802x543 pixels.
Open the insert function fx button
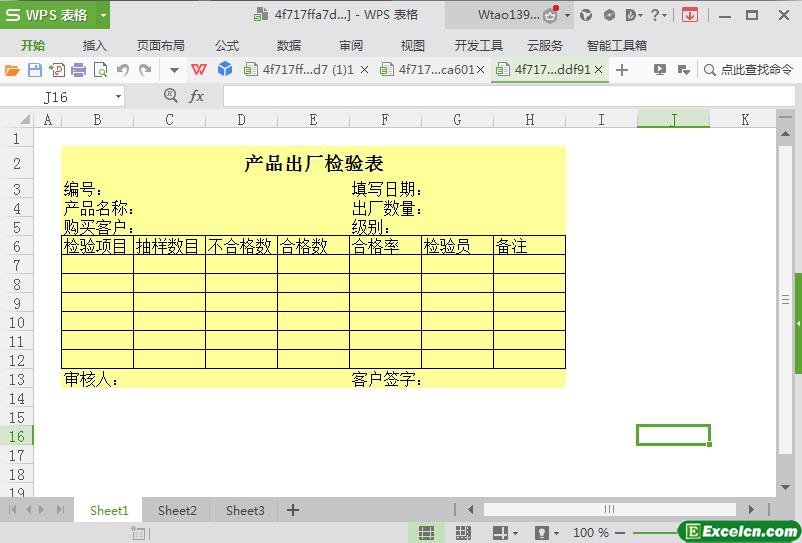click(196, 96)
